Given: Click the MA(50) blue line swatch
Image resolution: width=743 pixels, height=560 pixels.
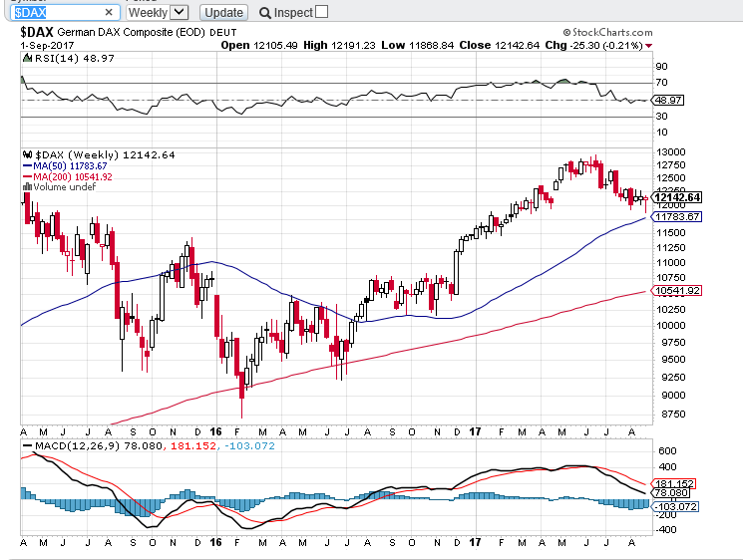Looking at the screenshot, I should [x=28, y=166].
